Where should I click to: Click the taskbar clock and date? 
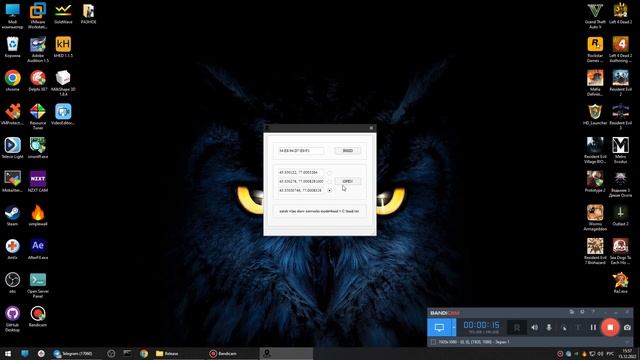point(627,353)
